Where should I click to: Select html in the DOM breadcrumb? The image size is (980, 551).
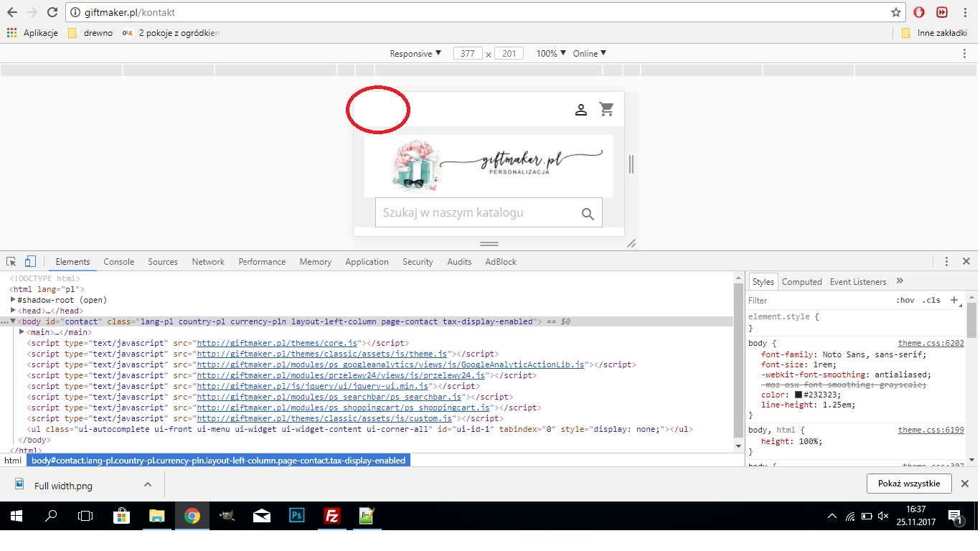point(13,461)
